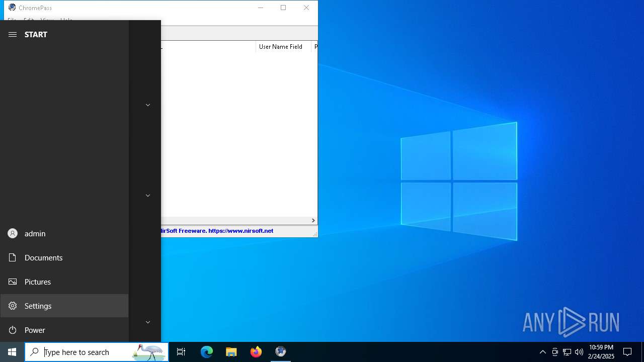Open volume control tray icon

(579, 352)
